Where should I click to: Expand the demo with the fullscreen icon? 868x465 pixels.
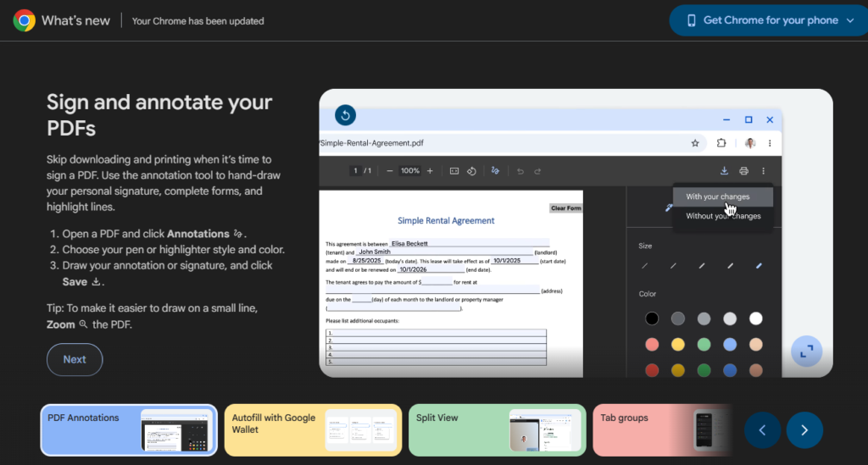pos(807,352)
